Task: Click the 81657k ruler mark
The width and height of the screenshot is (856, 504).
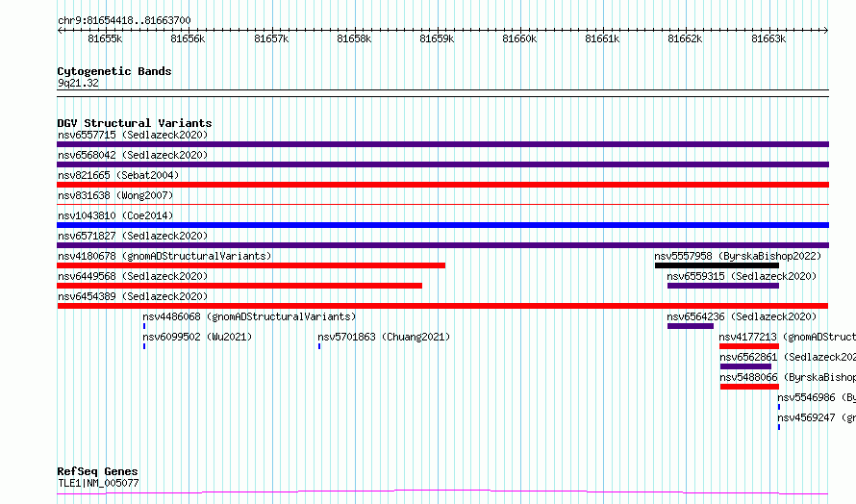Action: pyautogui.click(x=271, y=38)
